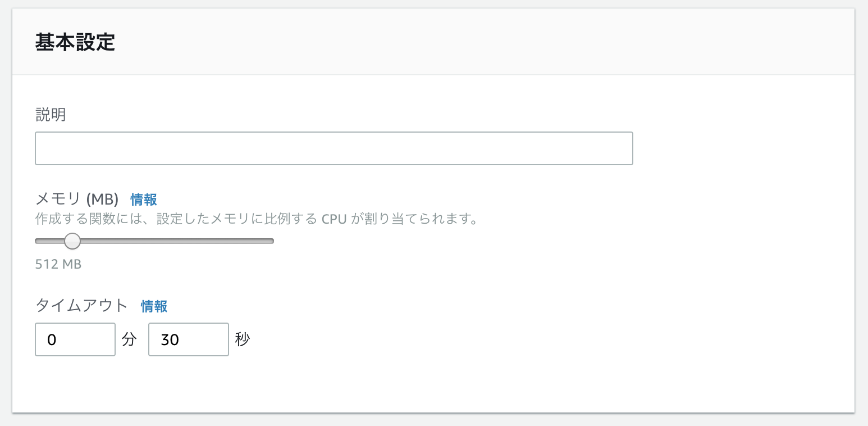Click the middle of the memory slider track

tap(154, 241)
